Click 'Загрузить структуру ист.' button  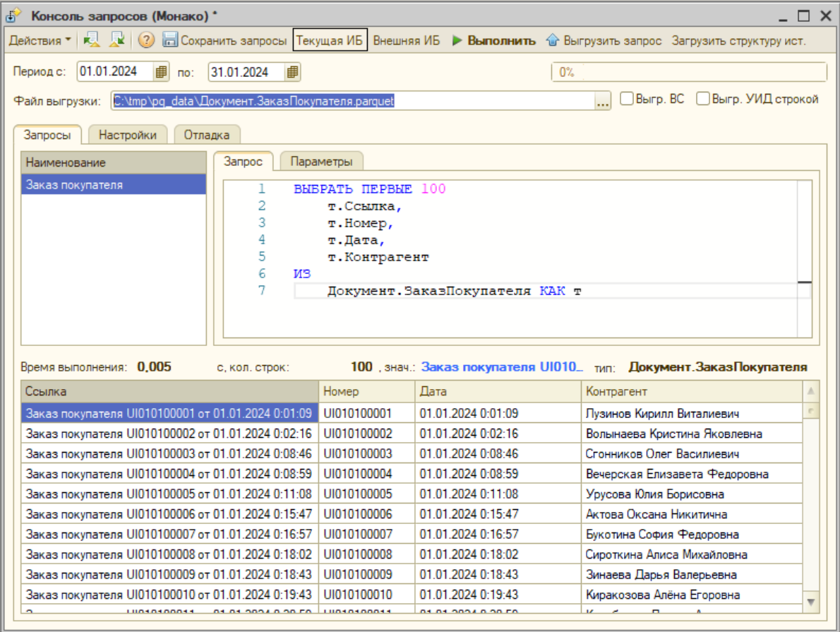738,40
